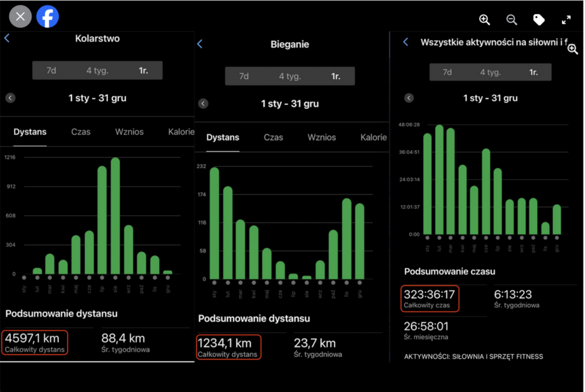Go back from gym activities screen
The width and height of the screenshot is (585, 392).
pyautogui.click(x=406, y=42)
